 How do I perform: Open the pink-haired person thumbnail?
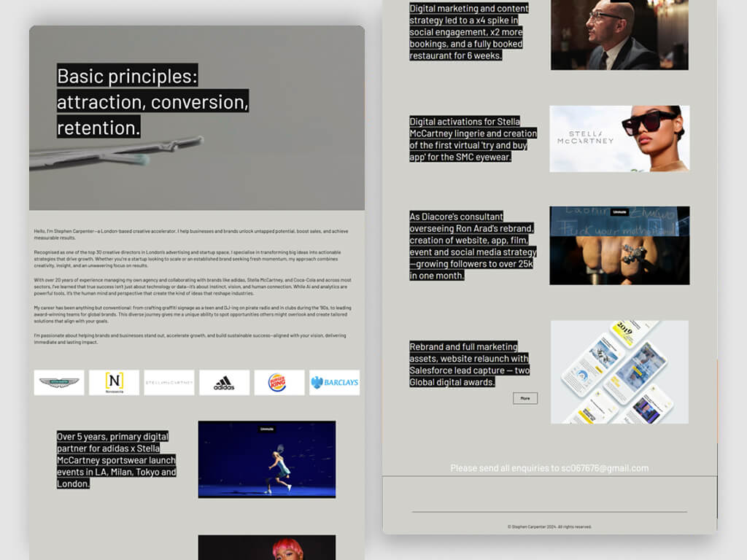266,547
